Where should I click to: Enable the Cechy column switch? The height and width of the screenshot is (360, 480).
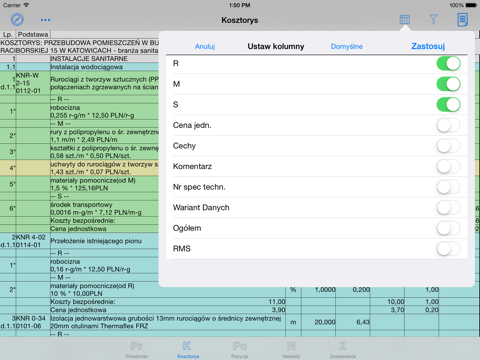coord(448,146)
